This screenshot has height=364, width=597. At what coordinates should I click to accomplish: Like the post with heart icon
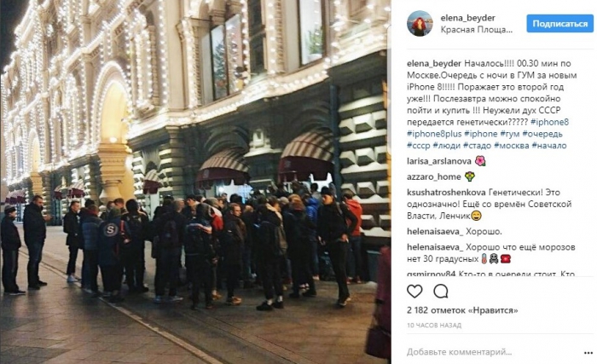[x=414, y=292]
